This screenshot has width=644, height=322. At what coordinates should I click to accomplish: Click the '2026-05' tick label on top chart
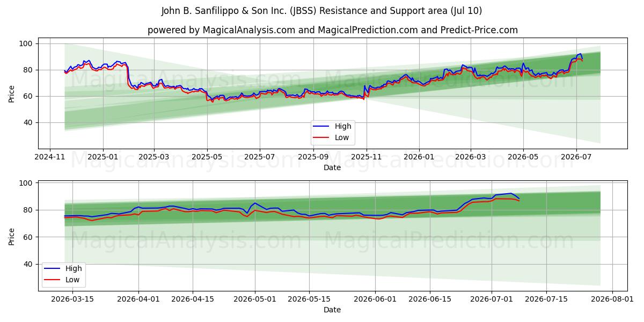pyautogui.click(x=523, y=157)
